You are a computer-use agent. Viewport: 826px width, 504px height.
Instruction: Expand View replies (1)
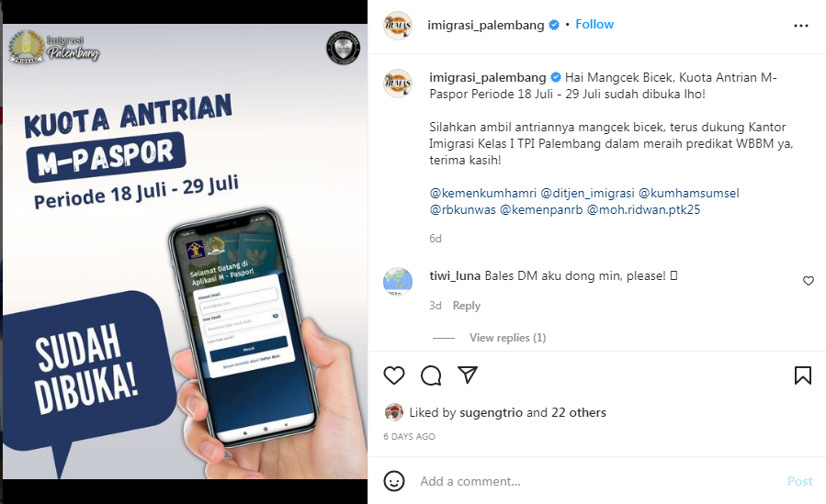tap(508, 338)
